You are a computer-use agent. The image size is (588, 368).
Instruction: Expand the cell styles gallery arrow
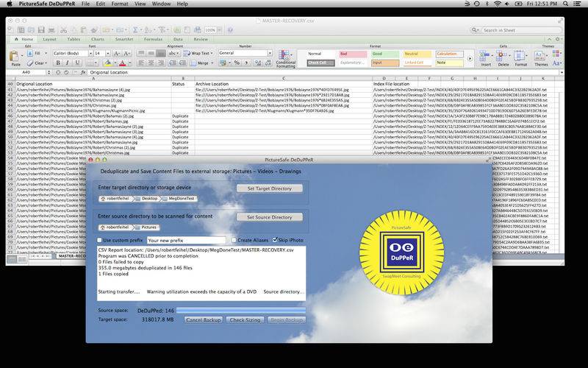pyautogui.click(x=470, y=59)
